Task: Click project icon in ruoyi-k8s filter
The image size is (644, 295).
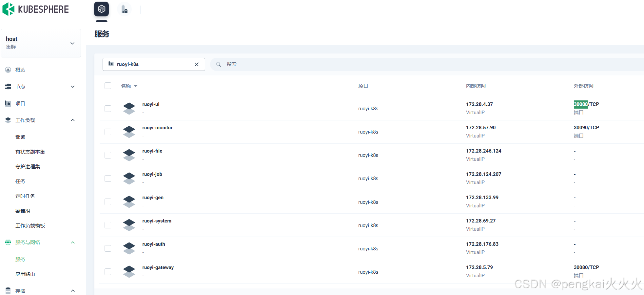Action: pos(111,64)
